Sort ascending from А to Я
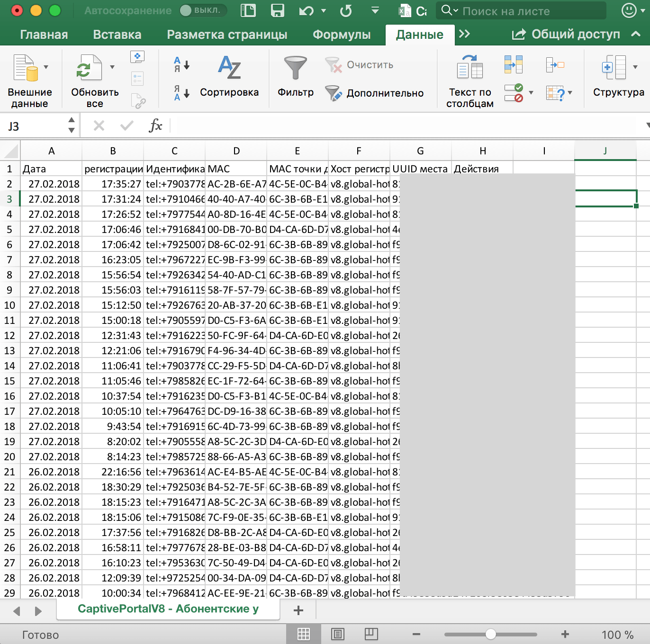 pos(181,64)
